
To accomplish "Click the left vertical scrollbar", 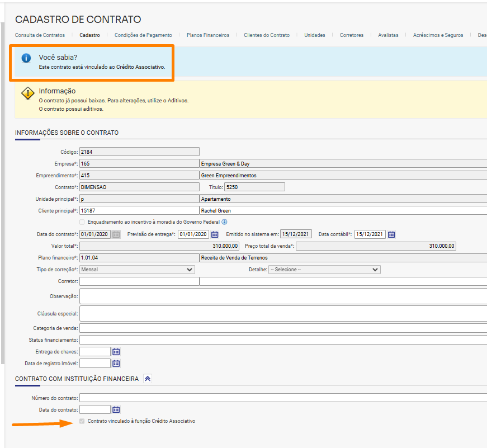I will coord(3,192).
